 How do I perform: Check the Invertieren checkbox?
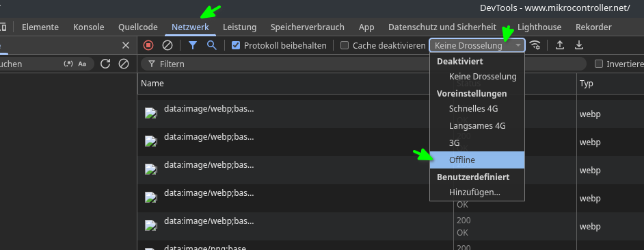[x=599, y=64]
